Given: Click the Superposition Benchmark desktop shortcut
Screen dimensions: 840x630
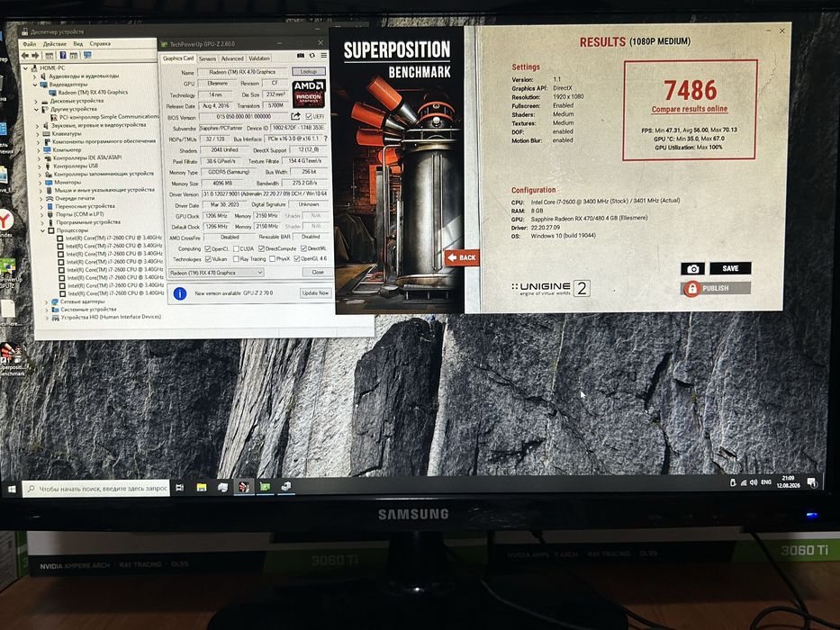Looking at the screenshot, I should point(10,359).
